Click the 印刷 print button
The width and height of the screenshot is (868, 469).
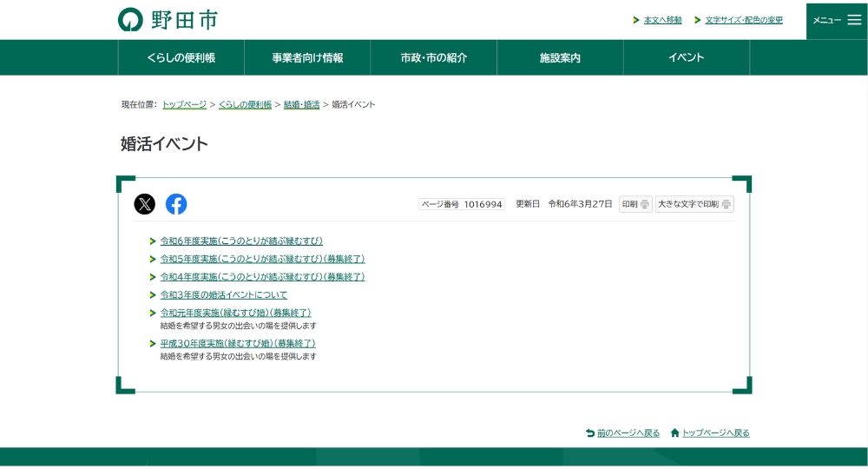[x=635, y=204]
